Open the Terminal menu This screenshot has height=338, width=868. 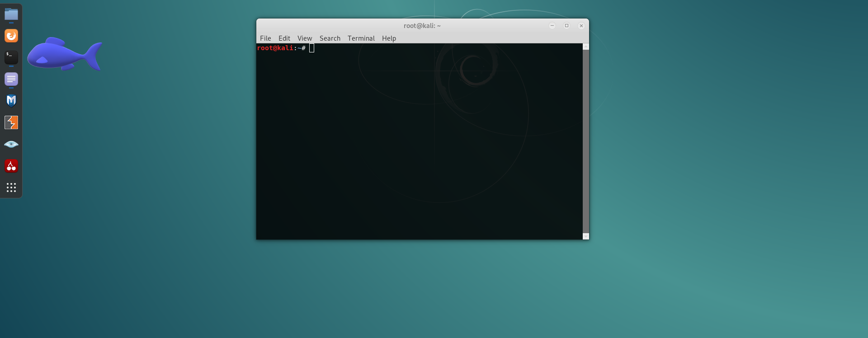click(x=361, y=38)
